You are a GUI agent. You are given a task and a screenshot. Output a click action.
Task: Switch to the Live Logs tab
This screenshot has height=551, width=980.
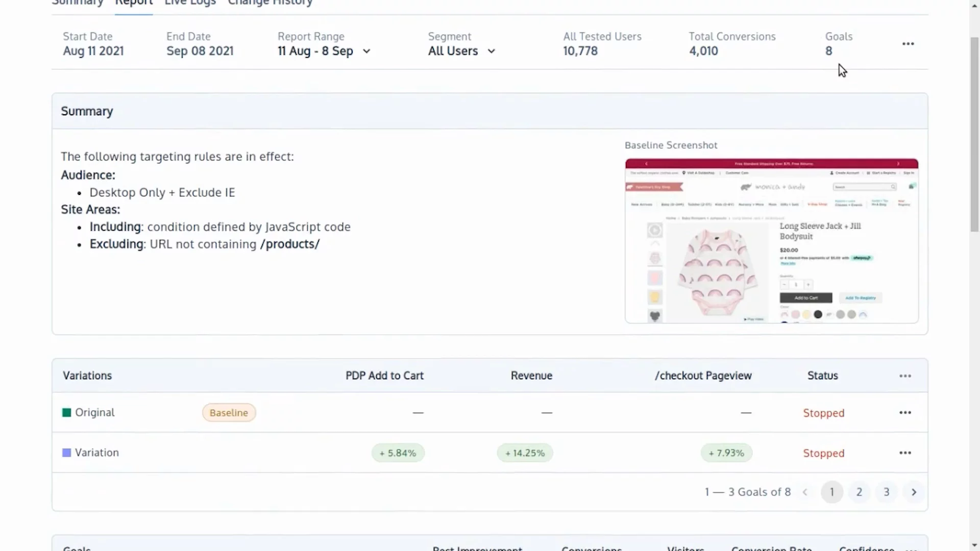click(190, 3)
